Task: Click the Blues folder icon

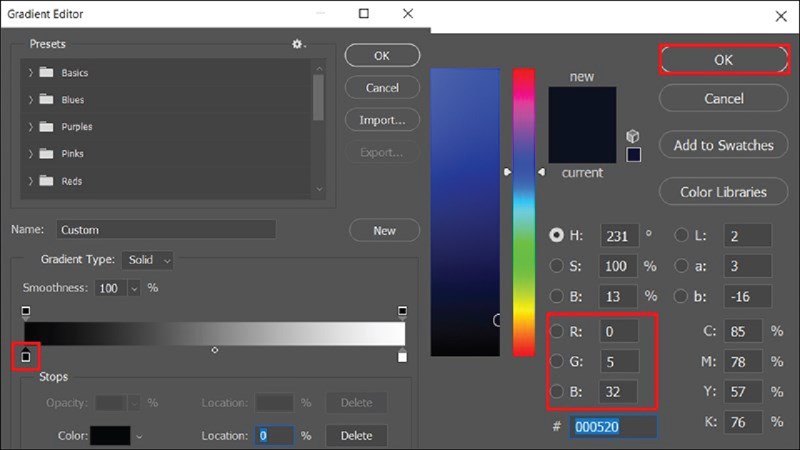Action: tap(46, 99)
